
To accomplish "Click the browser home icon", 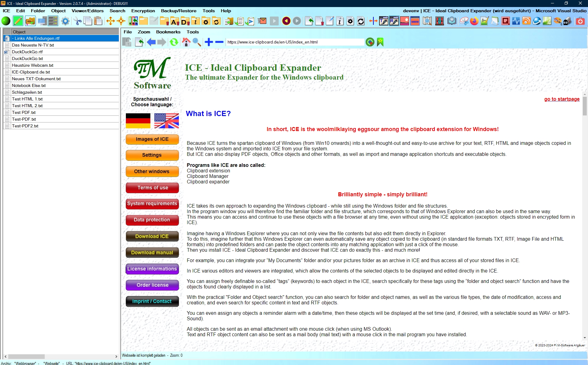I will pyautogui.click(x=186, y=42).
